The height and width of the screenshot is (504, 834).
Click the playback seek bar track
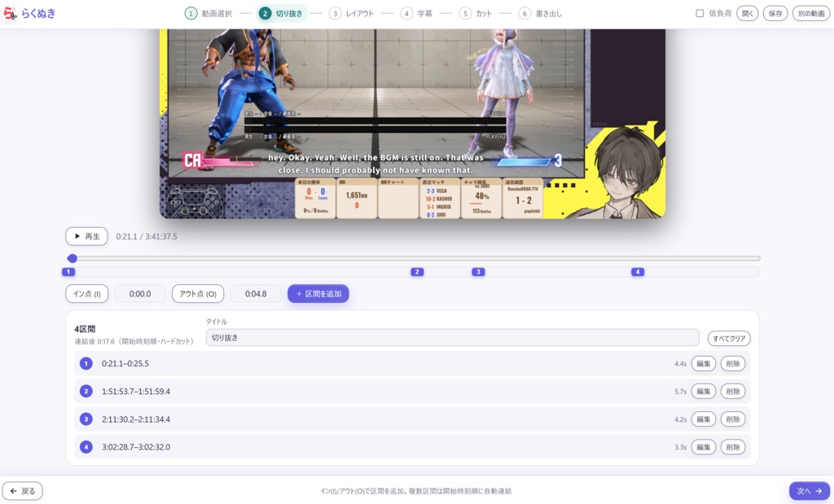414,258
